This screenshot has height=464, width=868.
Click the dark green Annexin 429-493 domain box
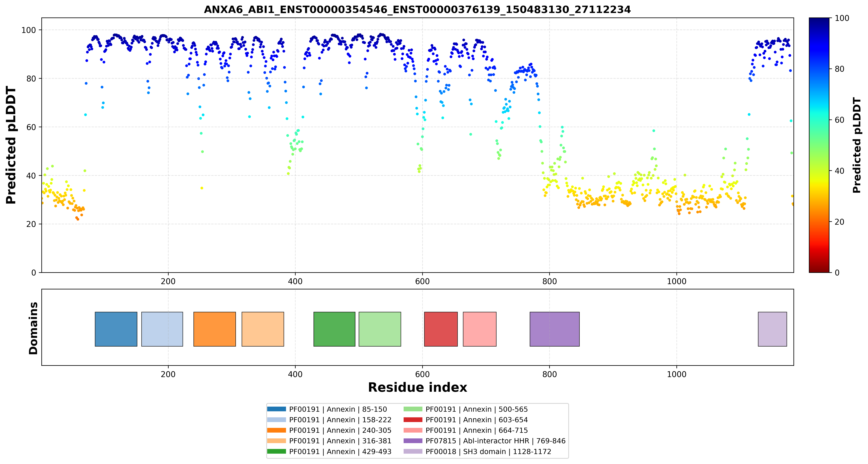point(334,329)
